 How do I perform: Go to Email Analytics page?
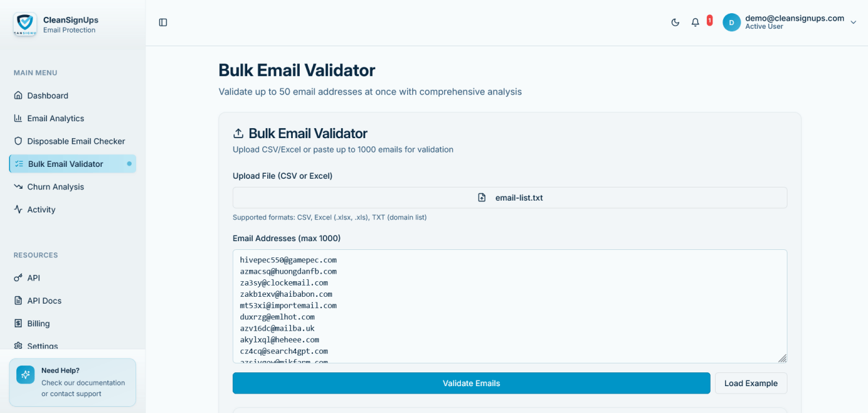tap(55, 119)
